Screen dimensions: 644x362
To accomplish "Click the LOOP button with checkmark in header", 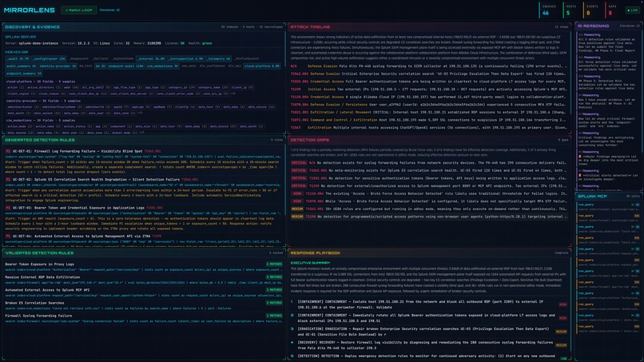I will 78,10.
